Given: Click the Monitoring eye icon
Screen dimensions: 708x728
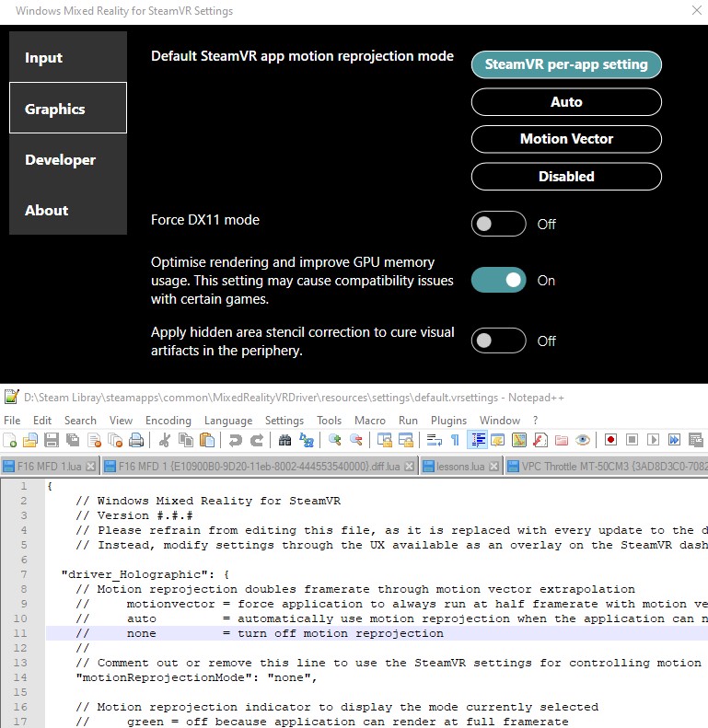Looking at the screenshot, I should (583, 440).
